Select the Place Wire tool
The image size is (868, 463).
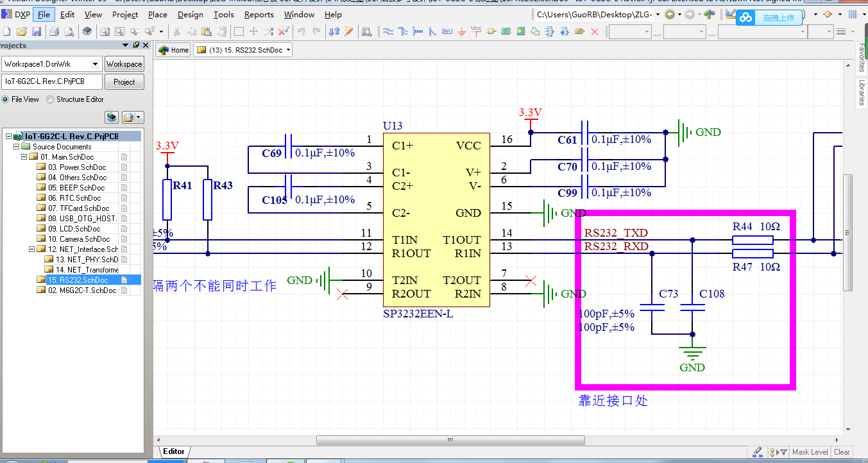(x=388, y=31)
